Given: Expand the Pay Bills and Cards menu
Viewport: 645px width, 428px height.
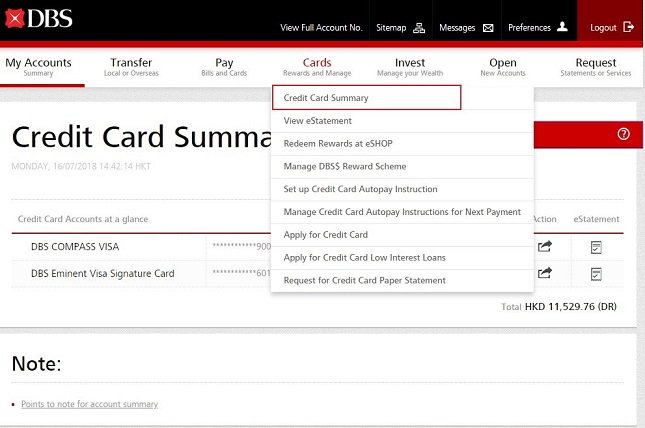Looking at the screenshot, I should click(224, 66).
